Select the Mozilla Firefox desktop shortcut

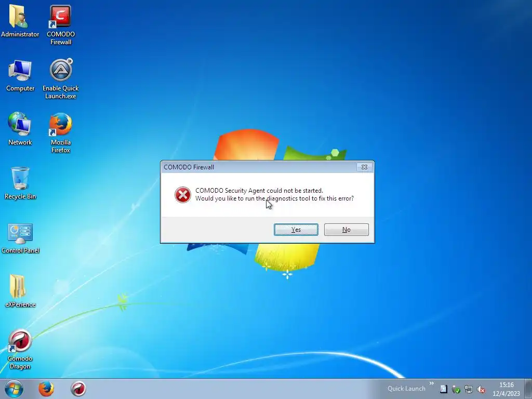(x=60, y=133)
